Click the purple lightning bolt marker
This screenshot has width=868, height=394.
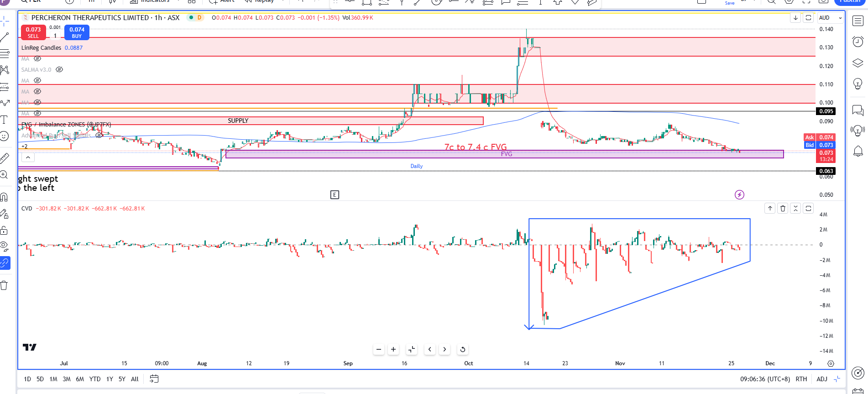[x=740, y=195]
